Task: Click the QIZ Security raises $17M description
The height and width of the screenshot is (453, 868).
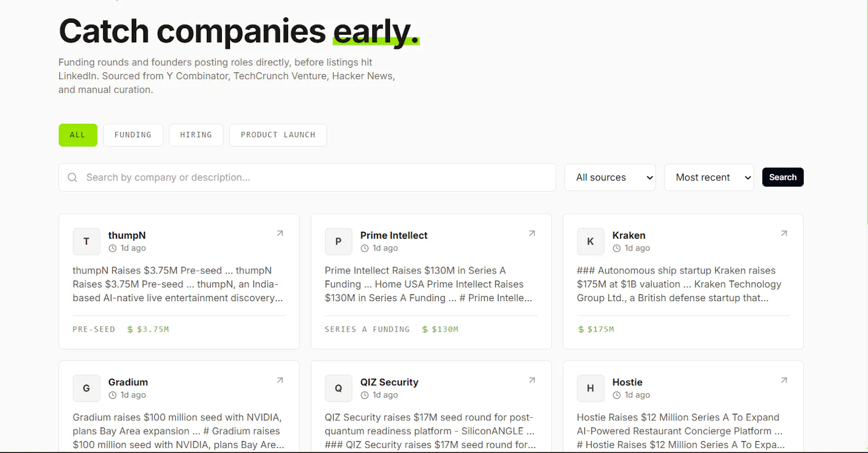Action: coord(430,431)
